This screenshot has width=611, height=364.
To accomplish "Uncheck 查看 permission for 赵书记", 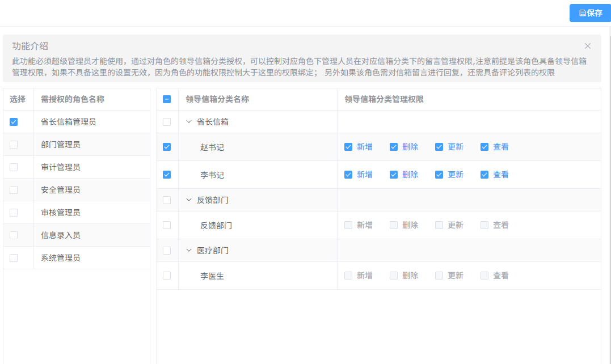I will click(484, 147).
